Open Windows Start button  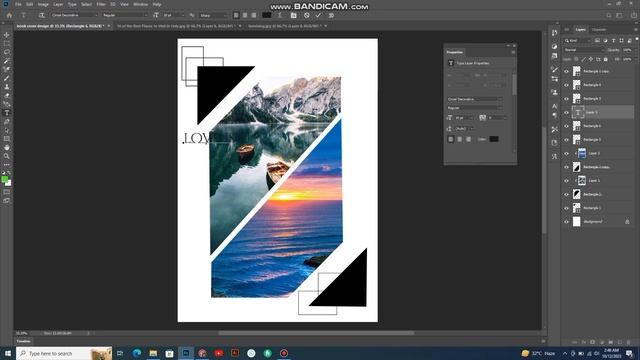(7, 353)
